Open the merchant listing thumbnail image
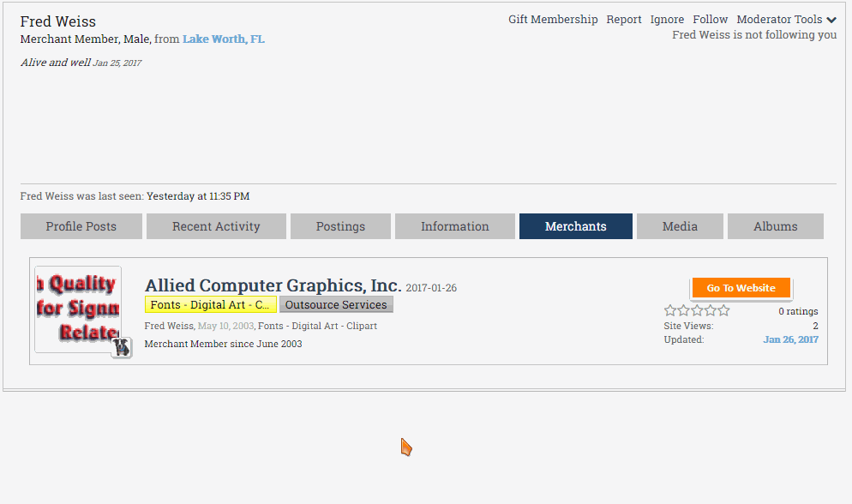Image resolution: width=852 pixels, height=504 pixels. [78, 309]
